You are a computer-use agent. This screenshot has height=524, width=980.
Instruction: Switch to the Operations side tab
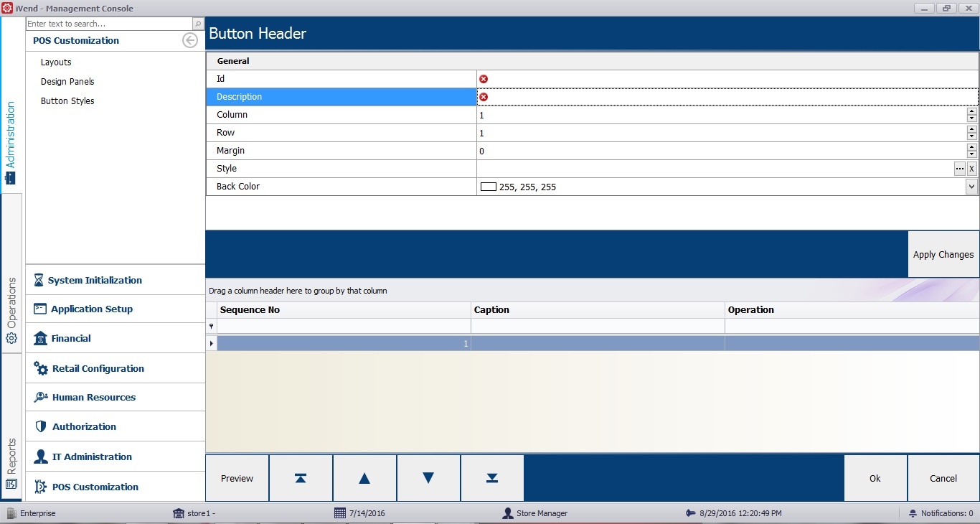point(11,310)
